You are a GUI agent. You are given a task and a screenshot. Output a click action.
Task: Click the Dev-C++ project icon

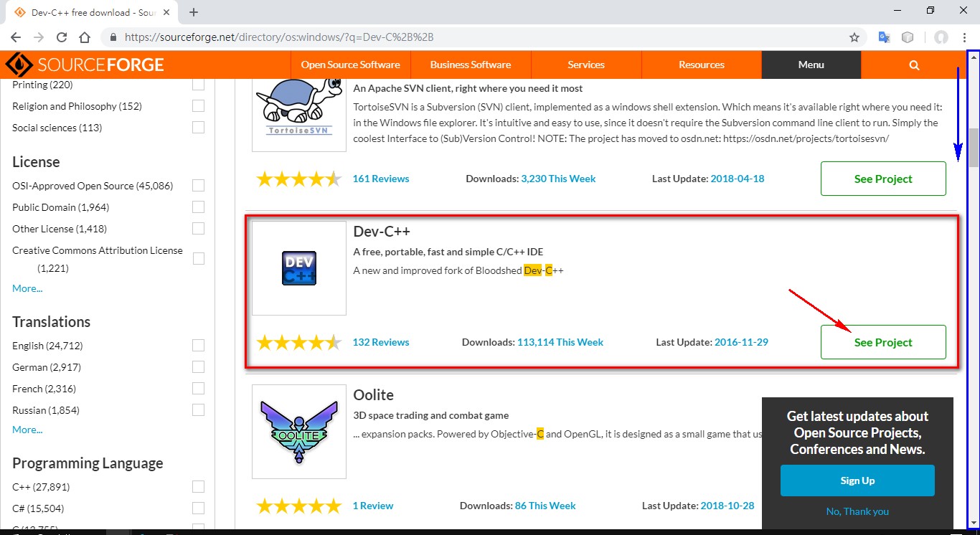(x=299, y=268)
